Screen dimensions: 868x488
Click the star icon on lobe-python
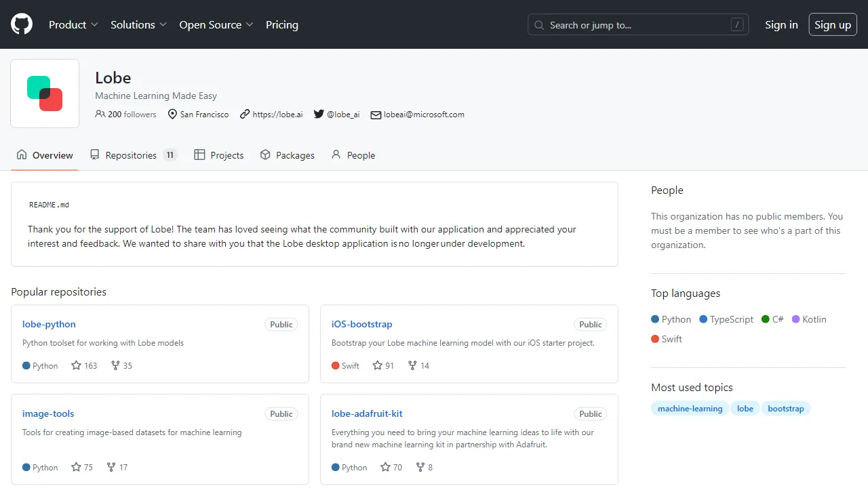coord(77,365)
